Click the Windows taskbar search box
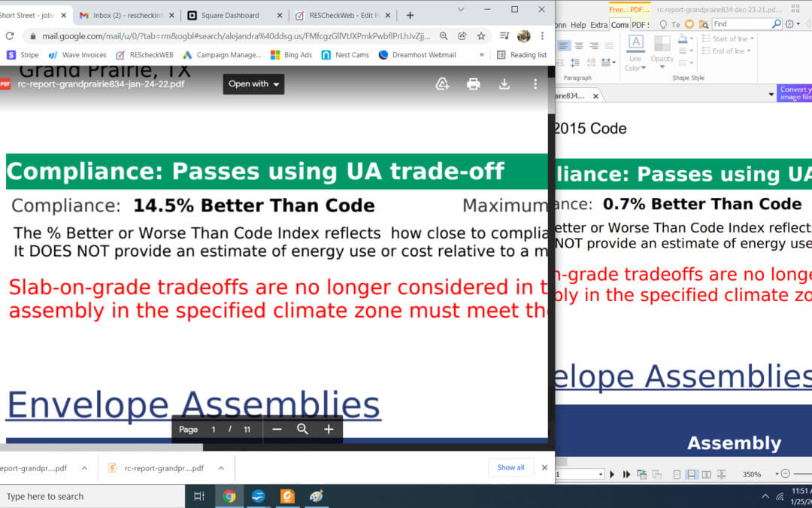812x508 pixels. pyautogui.click(x=90, y=496)
